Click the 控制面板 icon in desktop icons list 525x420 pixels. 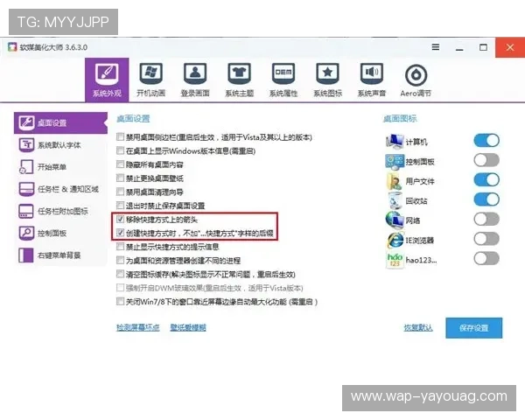[x=395, y=161]
